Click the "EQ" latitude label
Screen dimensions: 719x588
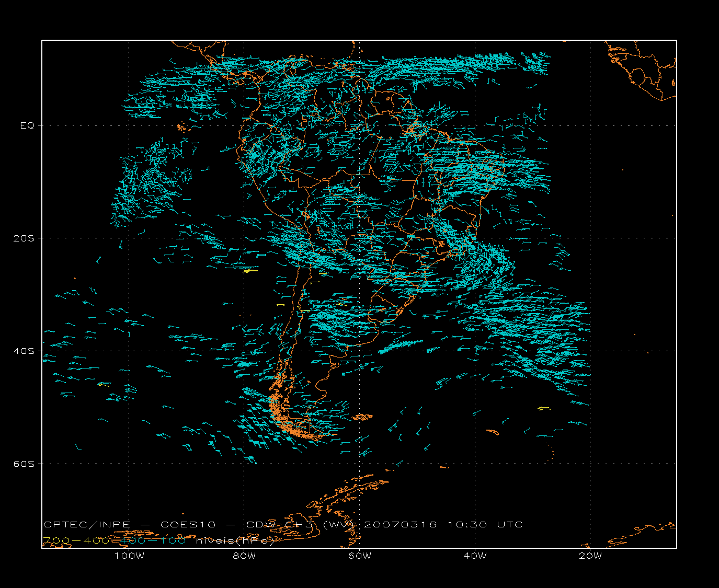(27, 125)
